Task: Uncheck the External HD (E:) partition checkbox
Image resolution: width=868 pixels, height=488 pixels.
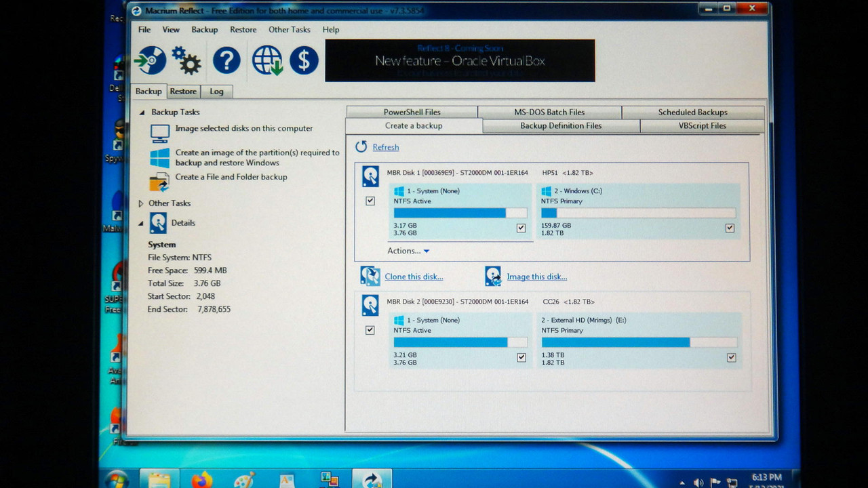Action: (731, 357)
